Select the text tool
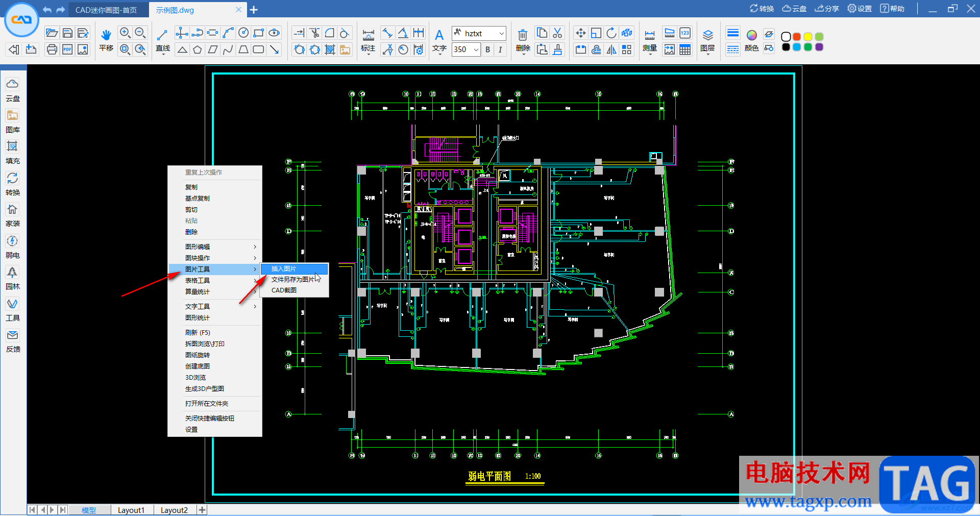 (x=439, y=40)
